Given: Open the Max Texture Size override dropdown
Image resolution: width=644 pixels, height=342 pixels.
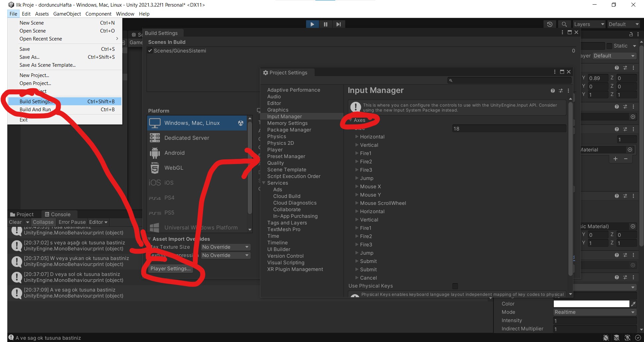Looking at the screenshot, I should 225,247.
